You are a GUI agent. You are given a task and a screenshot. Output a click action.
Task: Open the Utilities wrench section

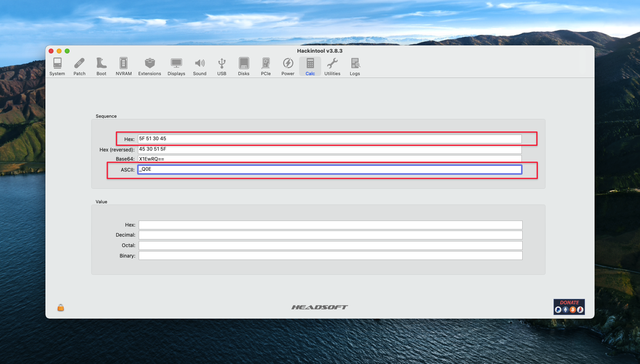(x=332, y=66)
